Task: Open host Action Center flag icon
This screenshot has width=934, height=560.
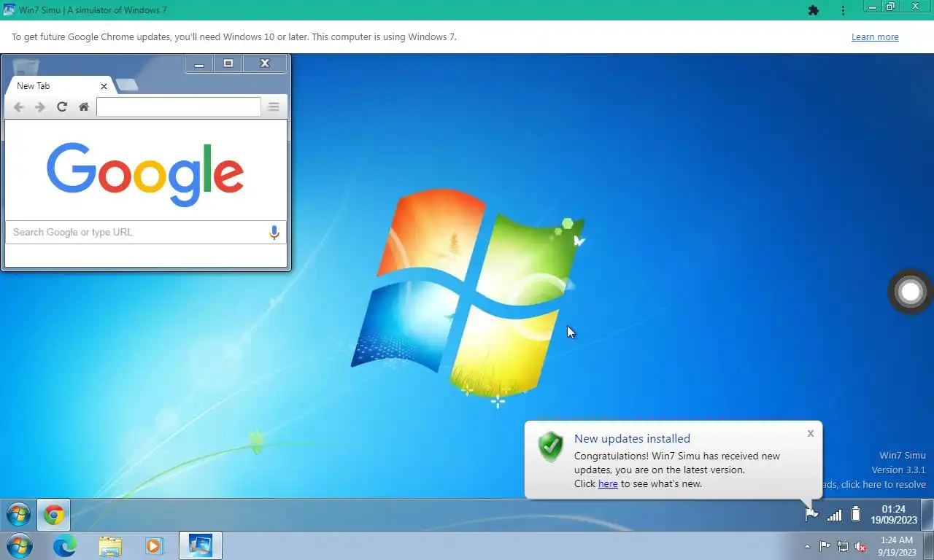Action: click(825, 546)
